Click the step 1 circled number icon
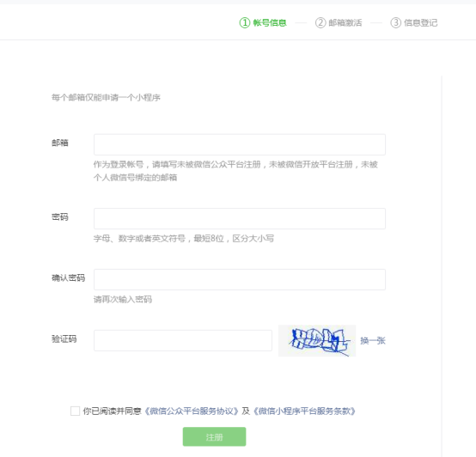476x457 pixels. tap(245, 22)
